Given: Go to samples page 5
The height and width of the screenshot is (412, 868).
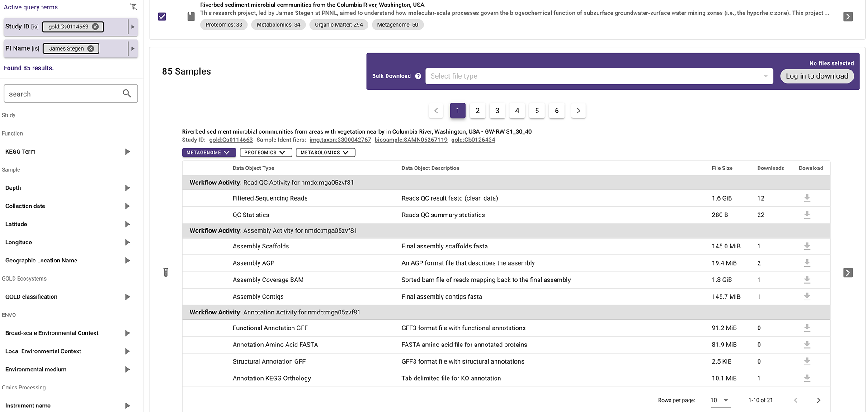Looking at the screenshot, I should tap(537, 111).
